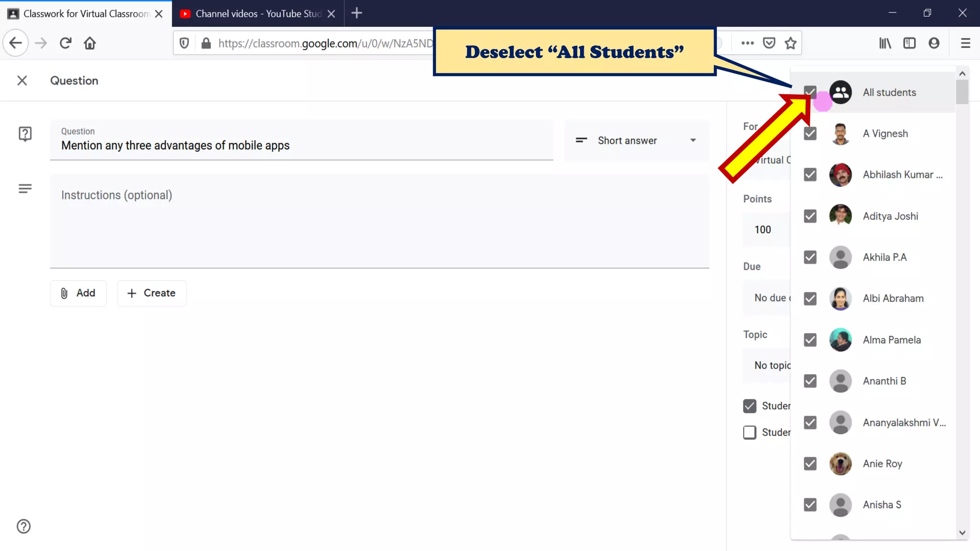Switch to Channel videos YouTube Studio tab
Screen dimensions: 980x551
[258, 14]
